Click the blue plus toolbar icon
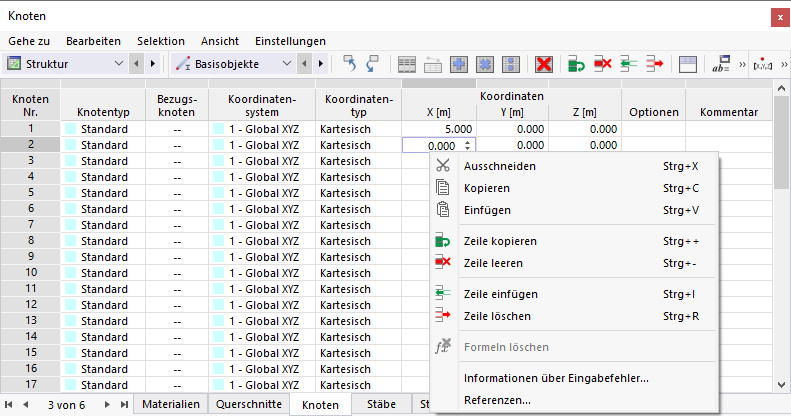This screenshot has width=791, height=416. point(459,64)
